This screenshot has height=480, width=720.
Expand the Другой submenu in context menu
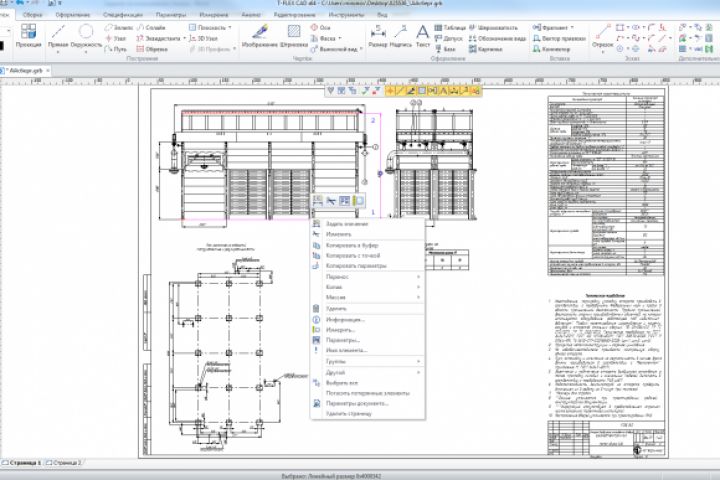pos(367,373)
